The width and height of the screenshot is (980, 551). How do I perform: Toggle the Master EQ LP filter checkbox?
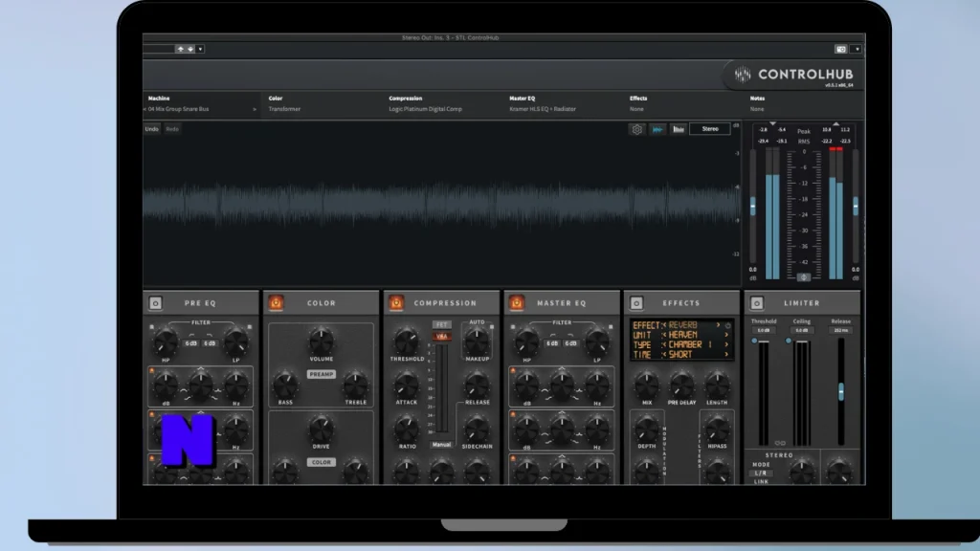611,327
